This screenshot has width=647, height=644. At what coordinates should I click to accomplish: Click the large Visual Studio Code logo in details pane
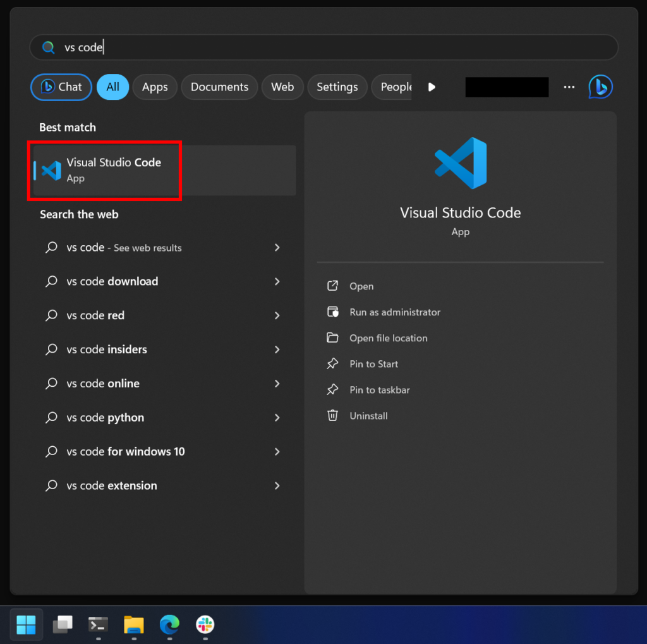click(x=461, y=163)
